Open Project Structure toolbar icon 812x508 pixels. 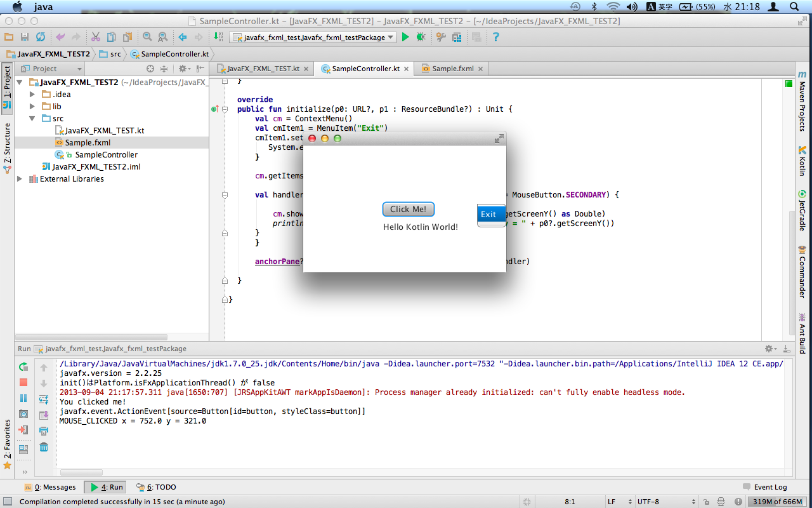[x=456, y=37]
